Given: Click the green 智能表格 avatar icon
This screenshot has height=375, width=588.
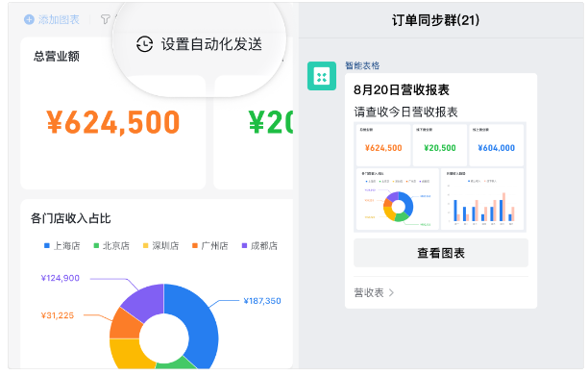Looking at the screenshot, I should 322,76.
